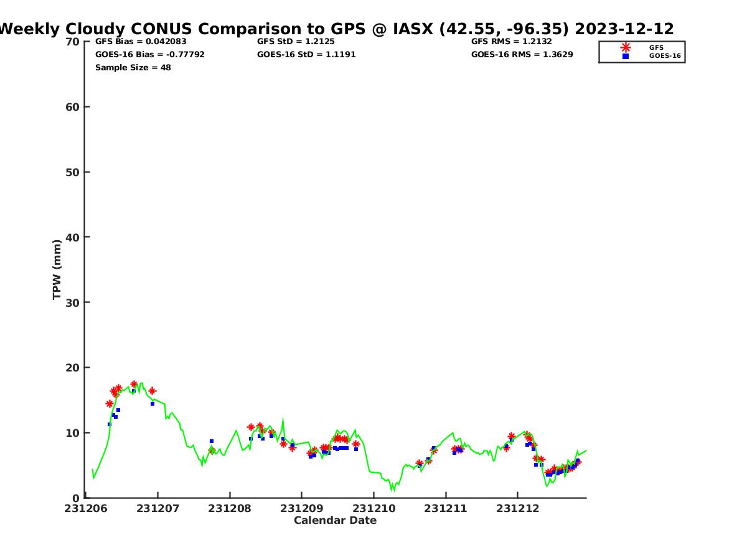The width and height of the screenshot is (747, 560).
Task: Click the Calendar Date x-axis label
Action: click(x=335, y=520)
